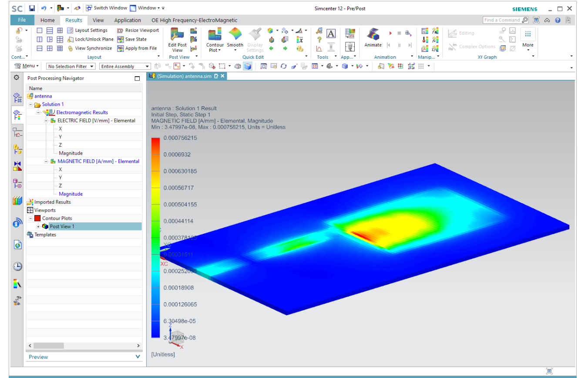Open the Entire Assembly dropdown
The height and width of the screenshot is (378, 588).
(125, 66)
